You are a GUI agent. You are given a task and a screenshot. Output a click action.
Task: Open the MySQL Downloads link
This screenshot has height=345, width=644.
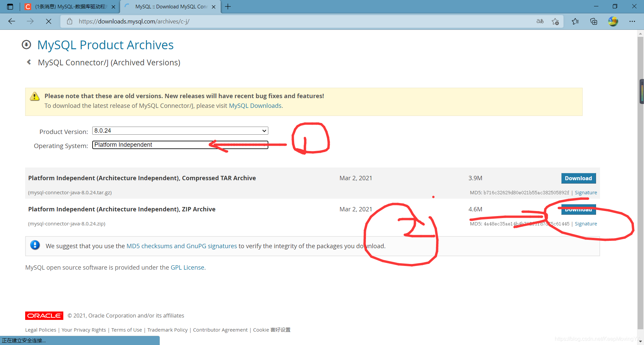click(255, 106)
